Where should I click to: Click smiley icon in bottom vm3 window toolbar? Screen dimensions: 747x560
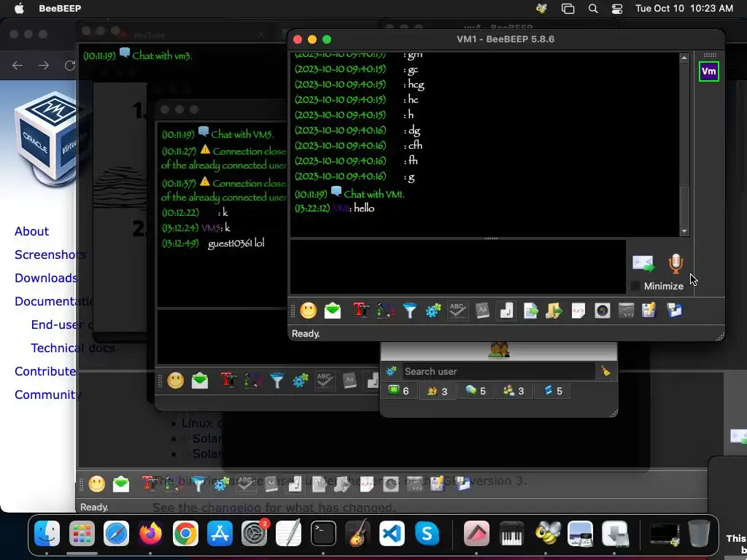pyautogui.click(x=97, y=484)
